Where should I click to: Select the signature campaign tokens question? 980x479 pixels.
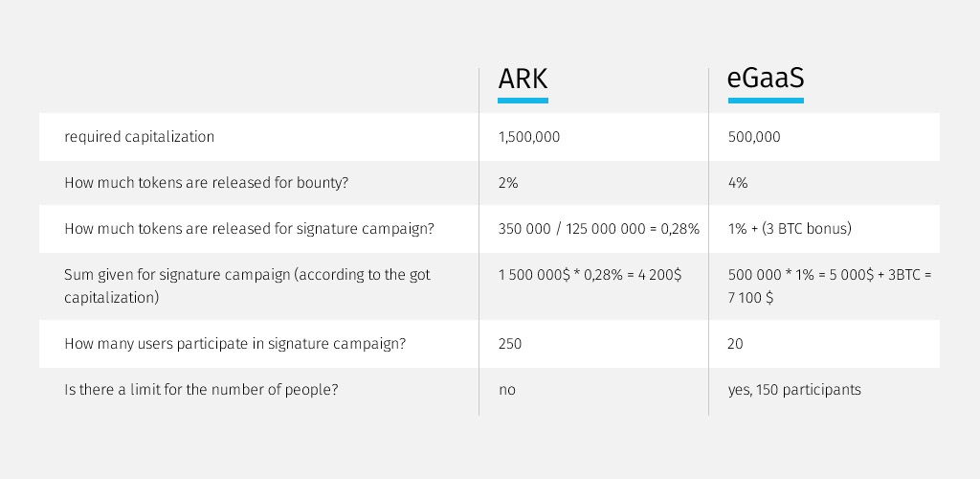point(249,229)
